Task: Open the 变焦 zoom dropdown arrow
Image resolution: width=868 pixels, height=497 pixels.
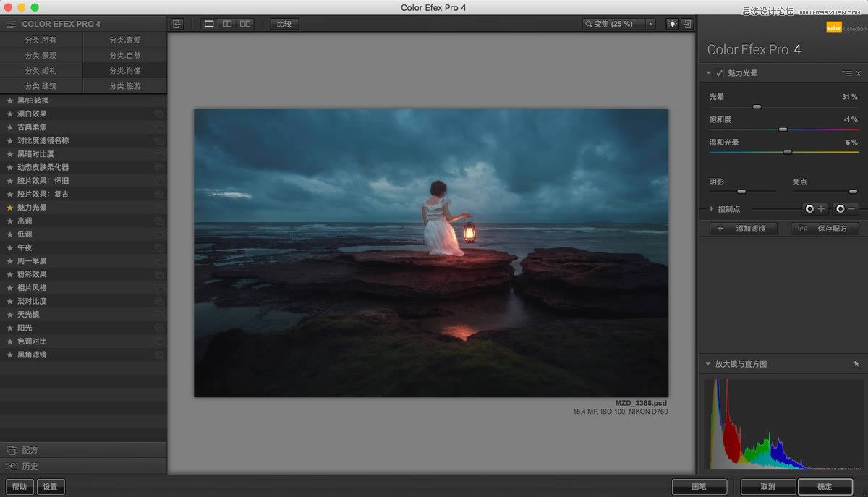Action: click(x=650, y=24)
